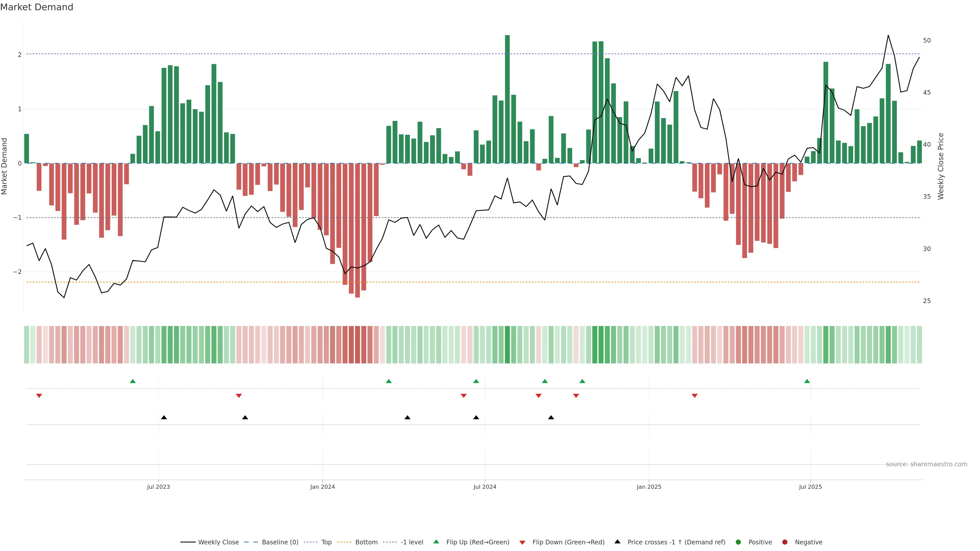Click the Market Demand chart title

click(x=36, y=7)
